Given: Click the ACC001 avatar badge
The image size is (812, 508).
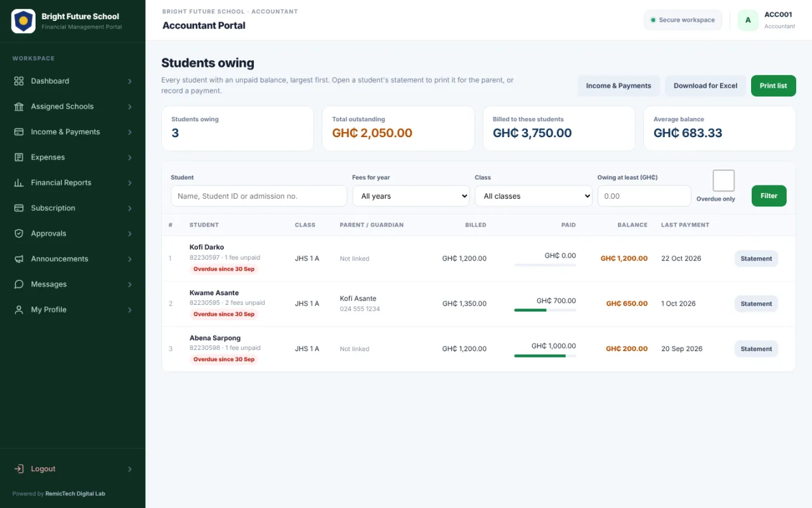Looking at the screenshot, I should (748, 20).
